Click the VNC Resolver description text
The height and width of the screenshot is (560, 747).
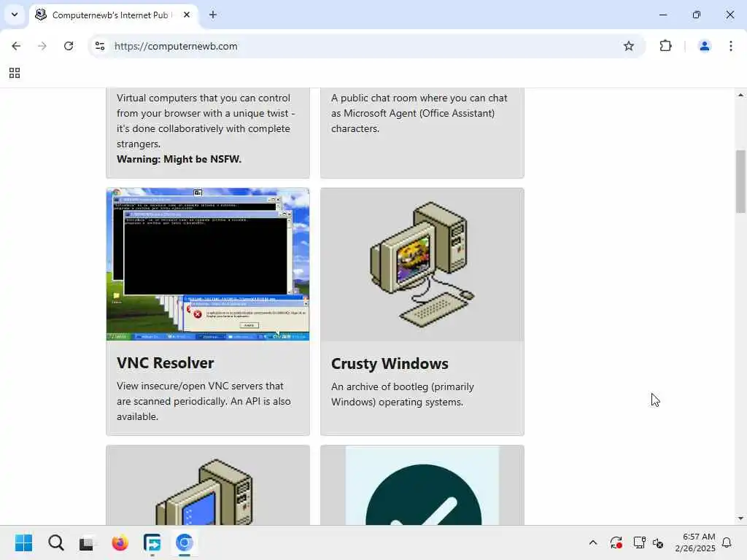pos(204,401)
